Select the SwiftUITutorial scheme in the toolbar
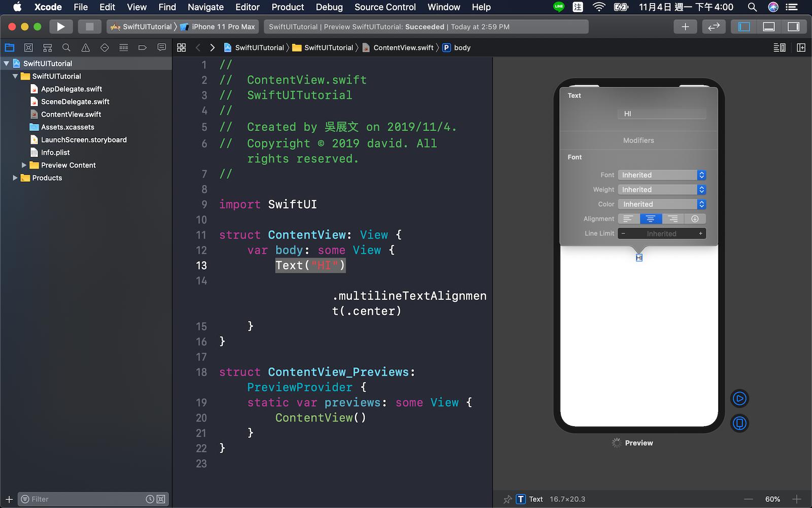Viewport: 812px width, 508px height. [x=141, y=26]
